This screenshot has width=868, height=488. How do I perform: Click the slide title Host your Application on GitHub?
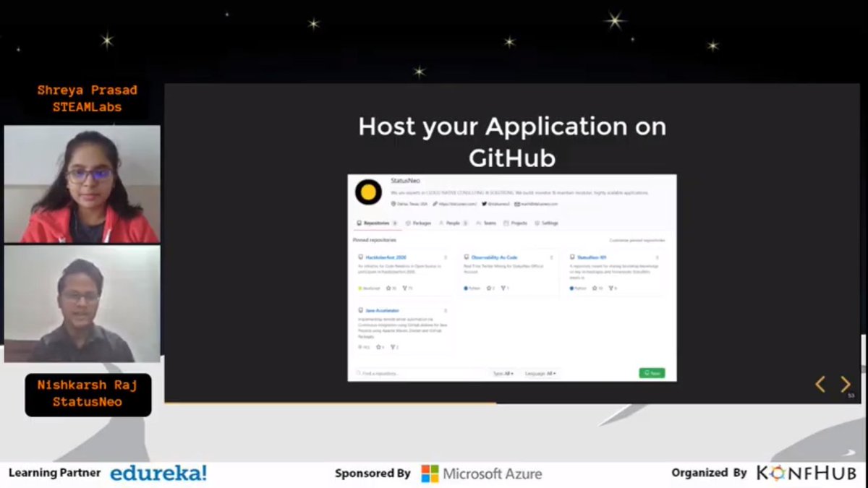[512, 142]
